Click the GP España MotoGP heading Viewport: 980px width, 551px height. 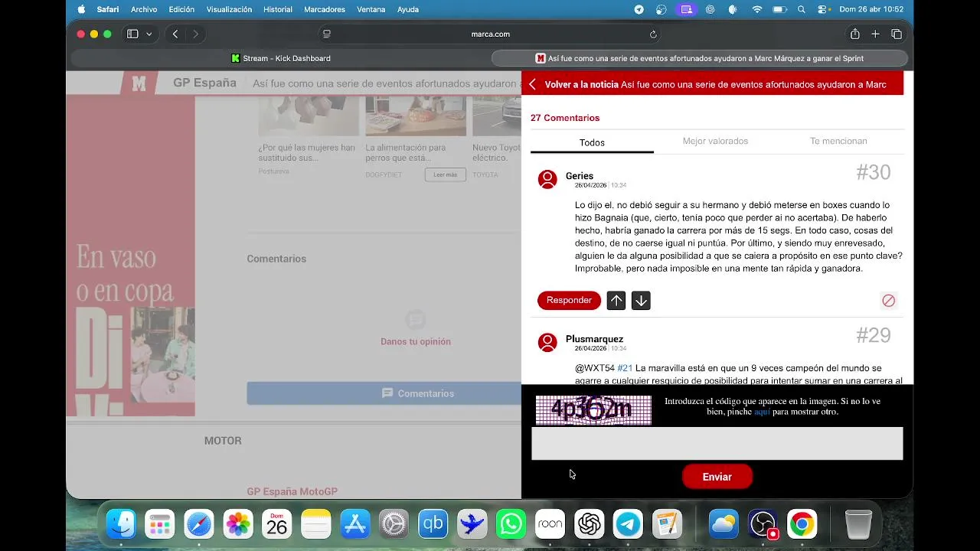pyautogui.click(x=292, y=491)
